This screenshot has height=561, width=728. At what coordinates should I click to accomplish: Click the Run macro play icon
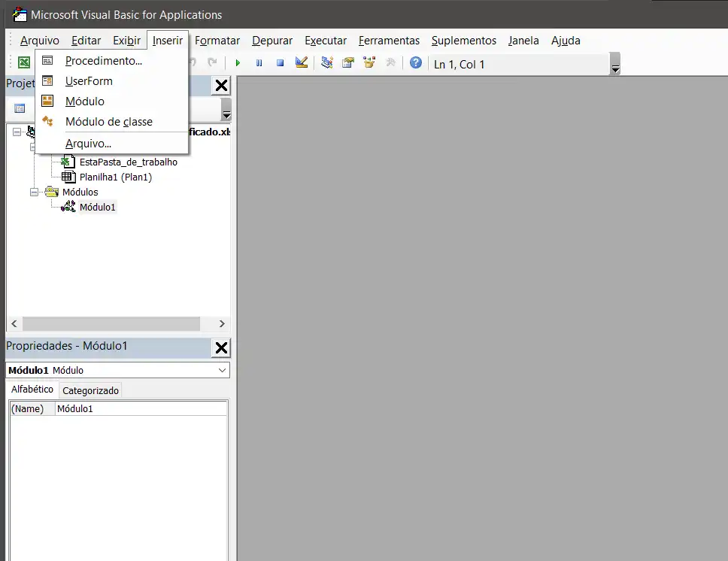[238, 64]
